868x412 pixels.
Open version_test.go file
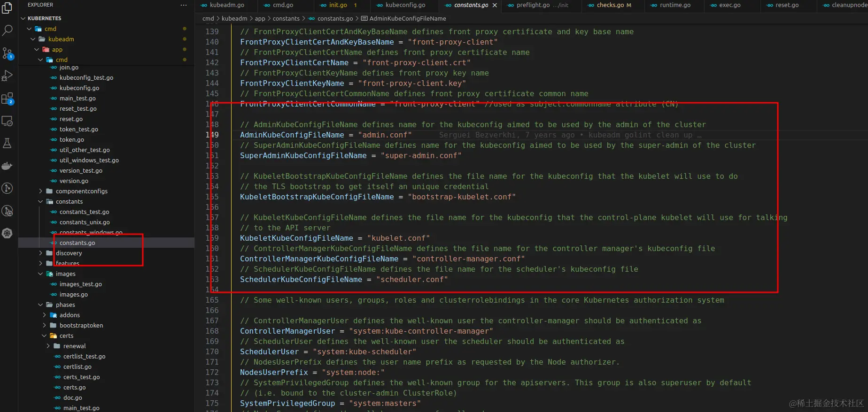[81, 170]
